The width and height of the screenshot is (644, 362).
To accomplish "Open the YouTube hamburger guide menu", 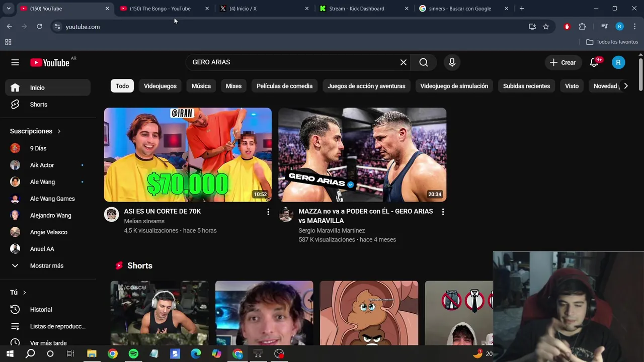I will click(x=15, y=62).
